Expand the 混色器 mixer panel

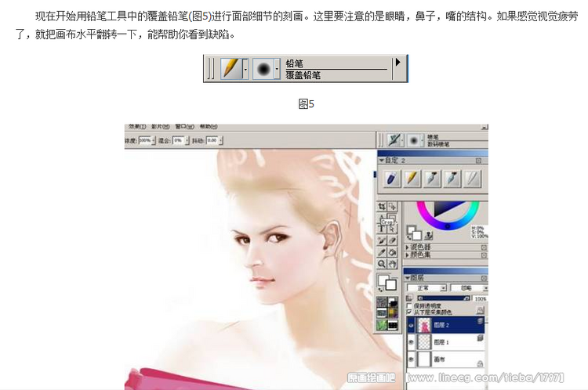click(x=407, y=247)
